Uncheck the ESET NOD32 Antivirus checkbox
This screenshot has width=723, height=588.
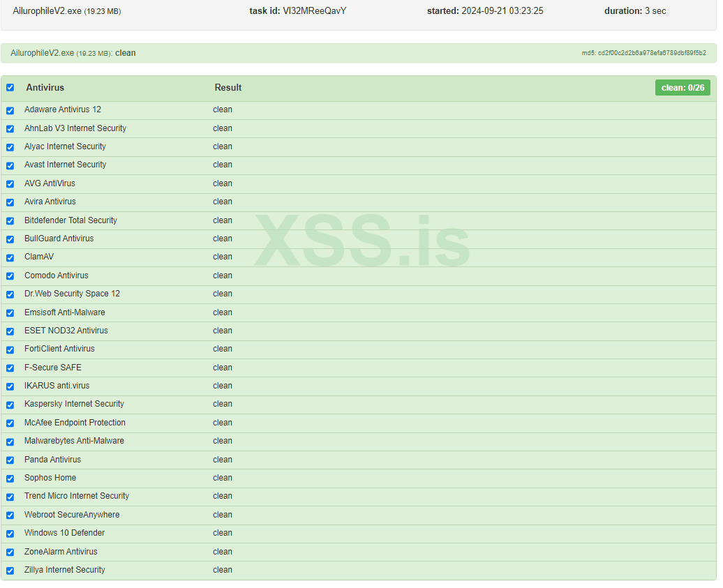[10, 332]
